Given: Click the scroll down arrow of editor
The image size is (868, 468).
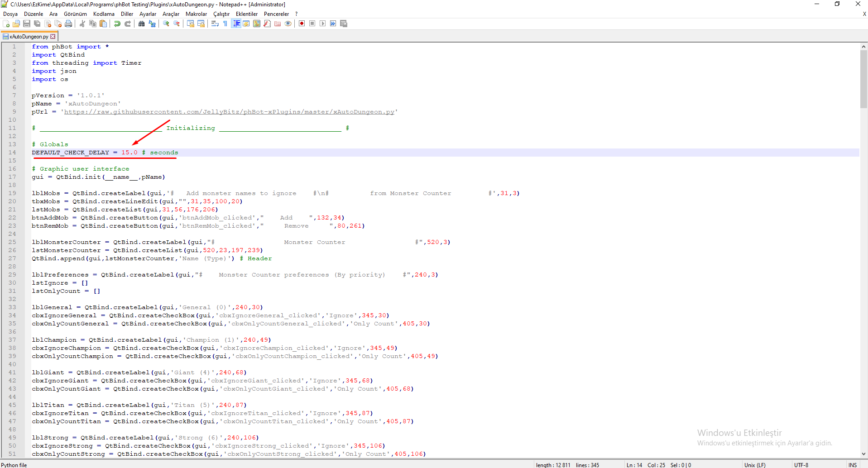Looking at the screenshot, I should tap(863, 454).
